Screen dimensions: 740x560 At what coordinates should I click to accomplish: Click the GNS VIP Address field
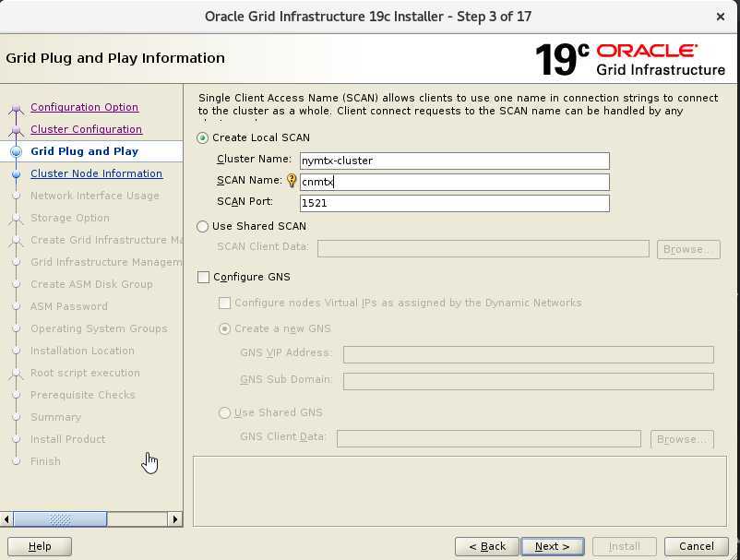(529, 354)
